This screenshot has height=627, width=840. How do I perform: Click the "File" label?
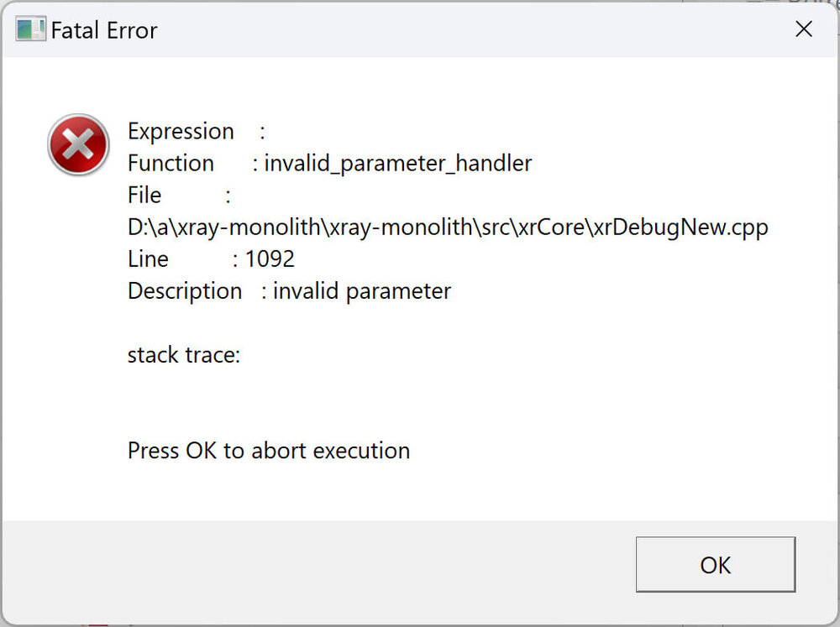pyautogui.click(x=144, y=196)
